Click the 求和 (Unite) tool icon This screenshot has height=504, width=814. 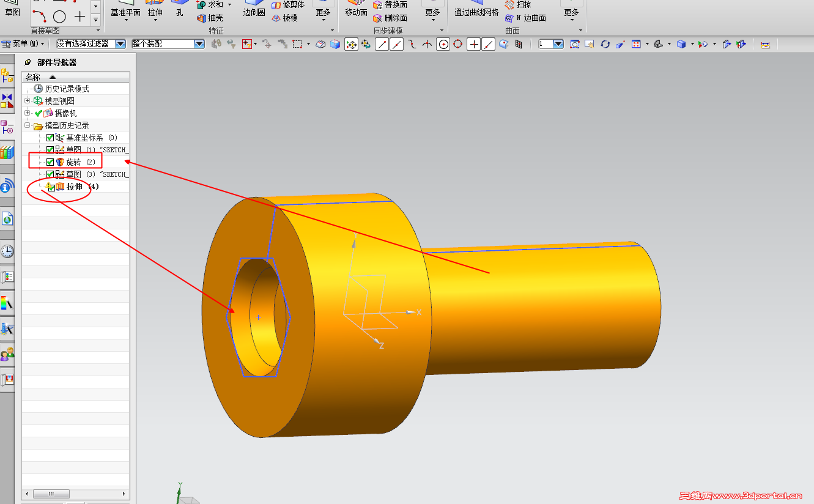click(202, 5)
